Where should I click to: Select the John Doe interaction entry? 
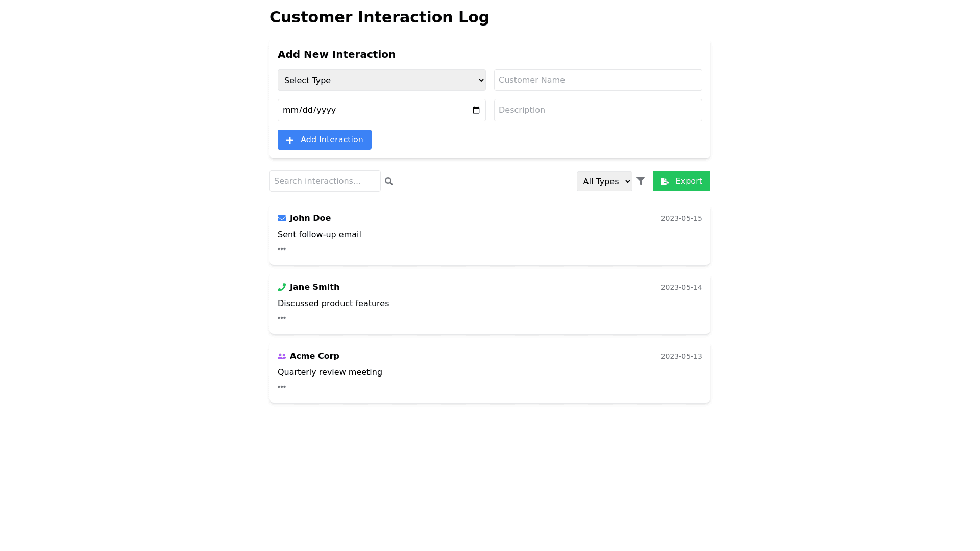(x=489, y=235)
